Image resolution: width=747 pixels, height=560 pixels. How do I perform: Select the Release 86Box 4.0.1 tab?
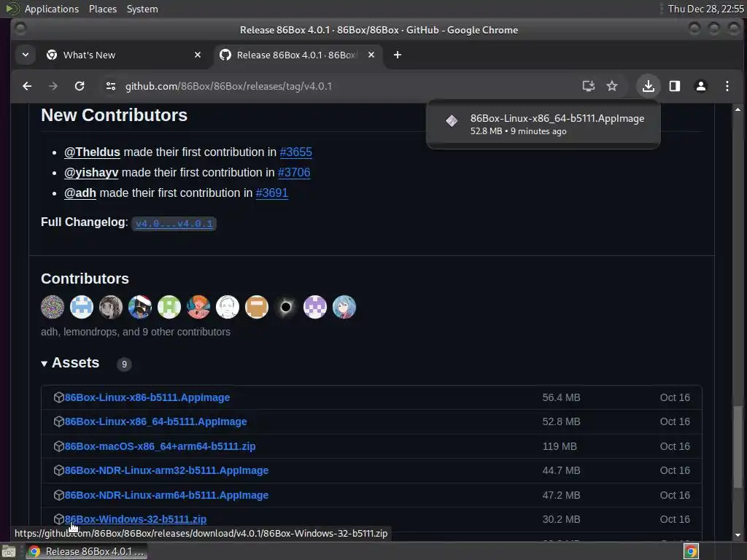298,55
